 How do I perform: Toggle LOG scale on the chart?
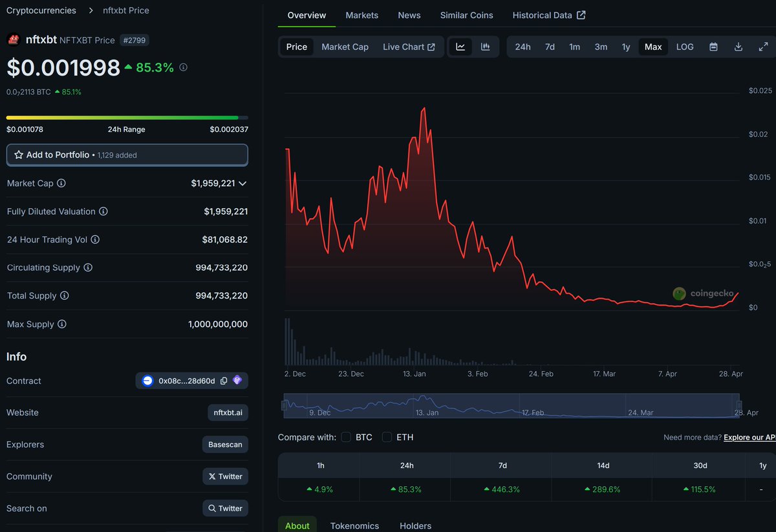(685, 47)
